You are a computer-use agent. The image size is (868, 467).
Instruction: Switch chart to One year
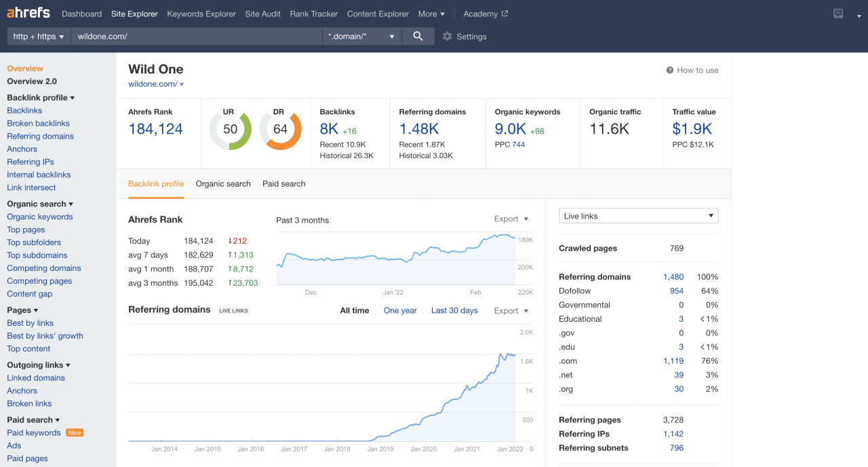pyautogui.click(x=400, y=311)
